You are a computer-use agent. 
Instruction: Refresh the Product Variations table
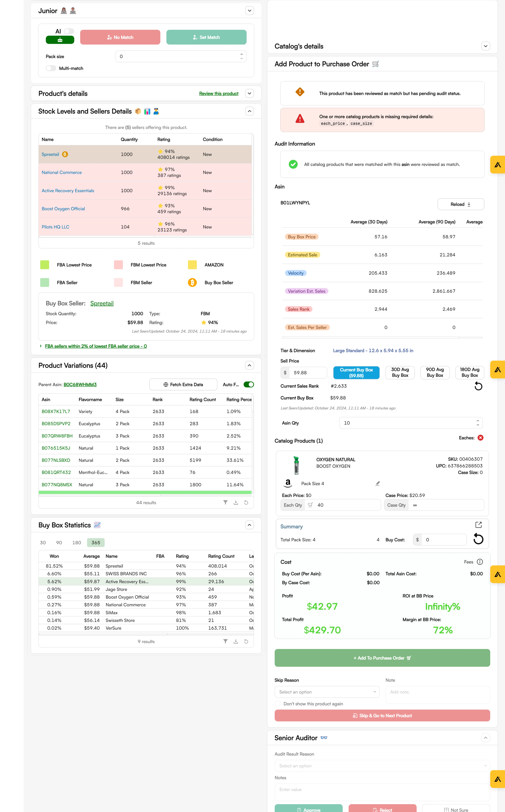[x=246, y=502]
